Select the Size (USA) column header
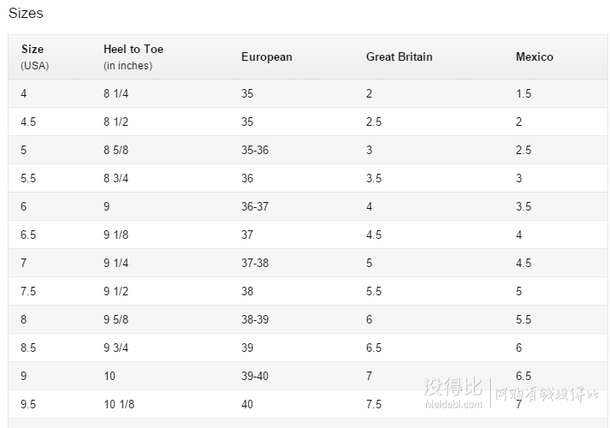 coord(35,57)
